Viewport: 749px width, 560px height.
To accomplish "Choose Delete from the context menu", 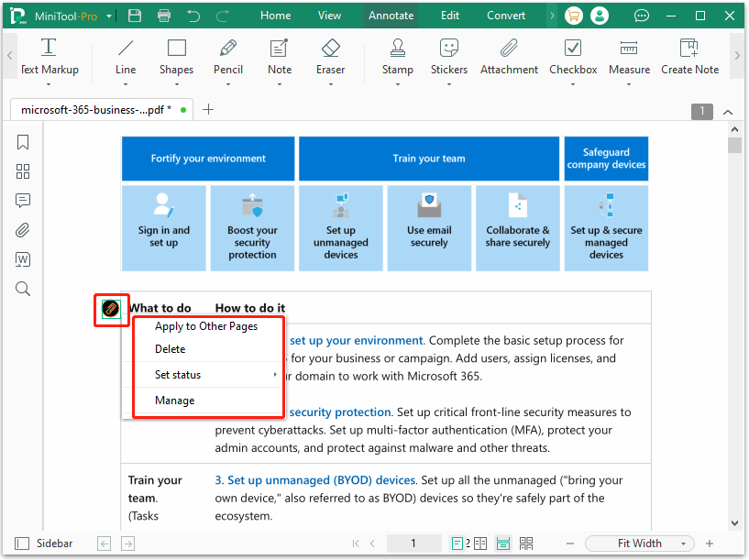I will pyautogui.click(x=171, y=349).
